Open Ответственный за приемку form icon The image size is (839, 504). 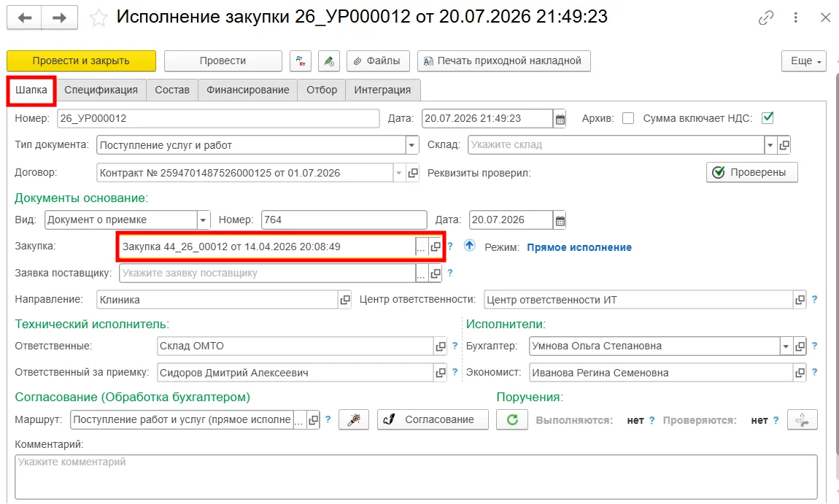[x=440, y=373]
